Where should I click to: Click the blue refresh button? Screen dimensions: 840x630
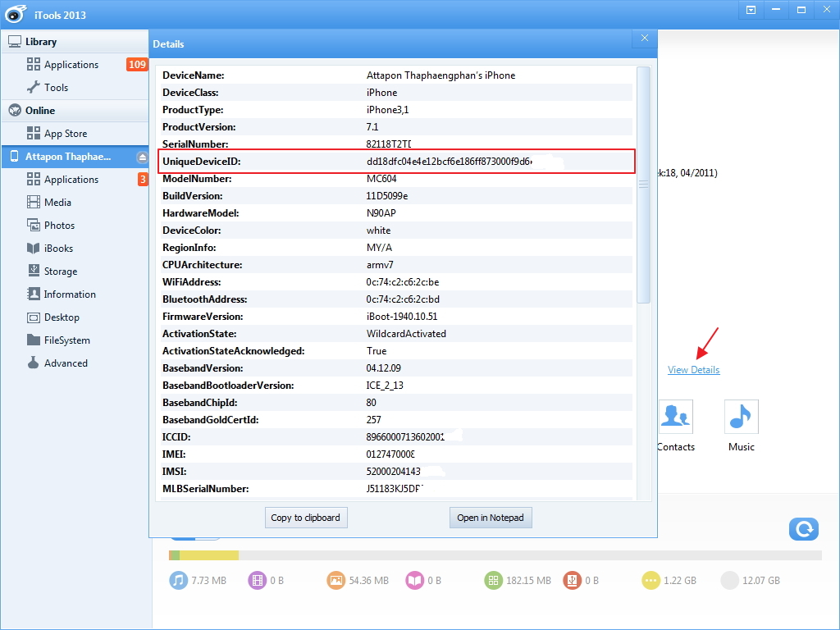[804, 529]
